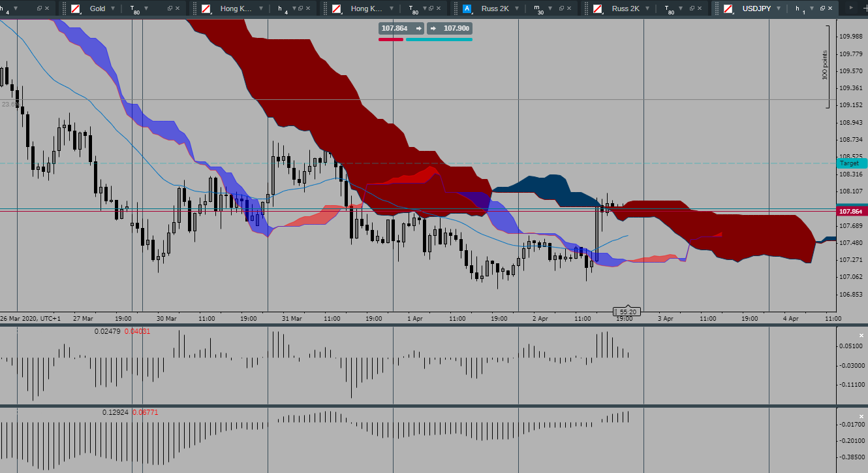The image size is (868, 473).
Task: Switch to the Gold chart tab
Action: (97, 8)
